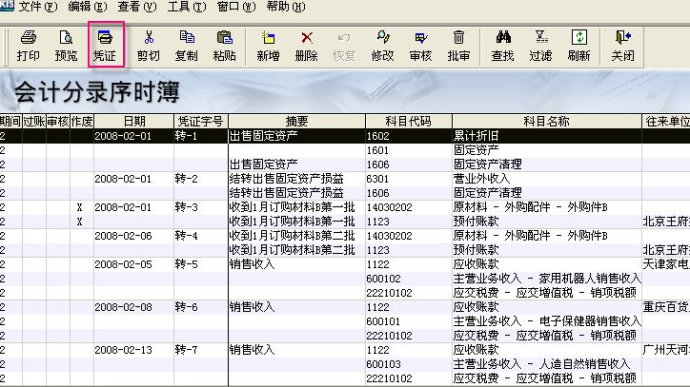
Task: Click the 过账 column header
Action: pyautogui.click(x=34, y=122)
